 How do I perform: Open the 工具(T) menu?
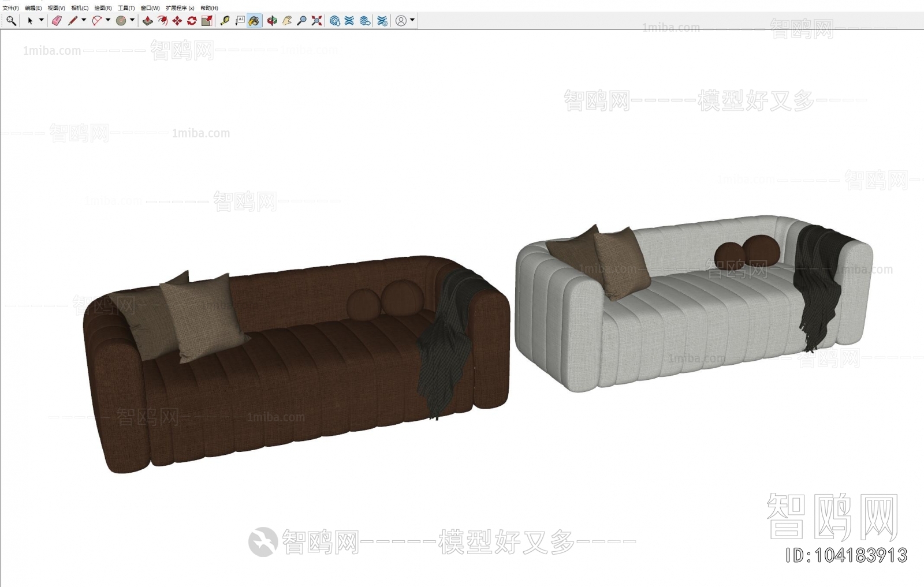coord(126,8)
